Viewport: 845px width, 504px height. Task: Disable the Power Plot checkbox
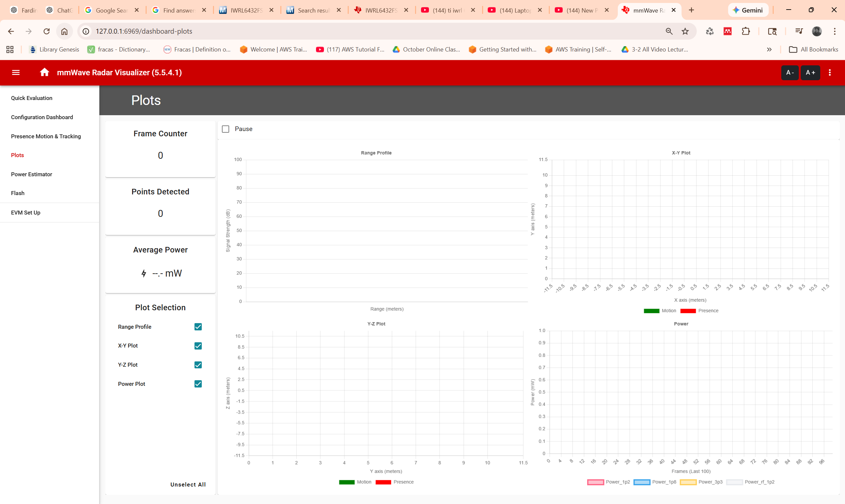coord(198,384)
